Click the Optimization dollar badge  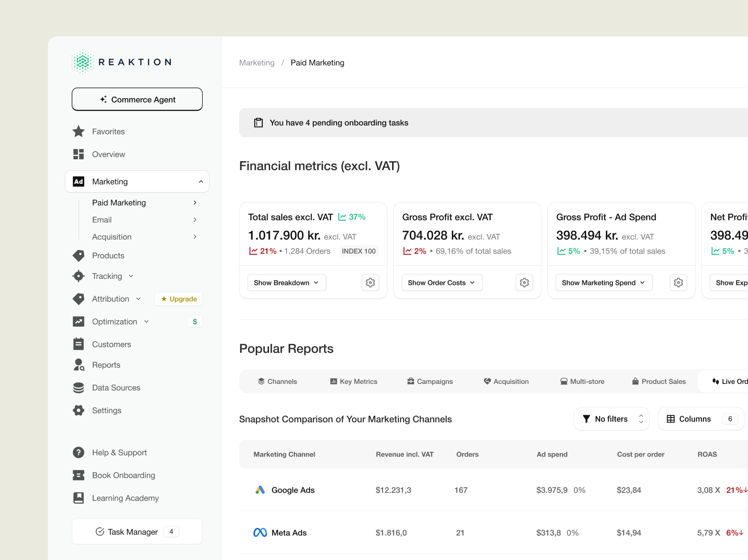click(x=195, y=321)
